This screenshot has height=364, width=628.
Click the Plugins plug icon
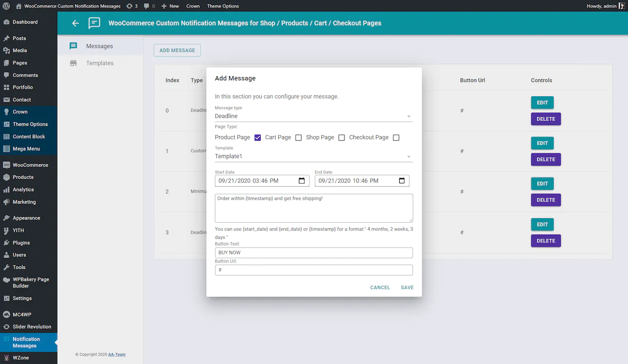coord(6,243)
